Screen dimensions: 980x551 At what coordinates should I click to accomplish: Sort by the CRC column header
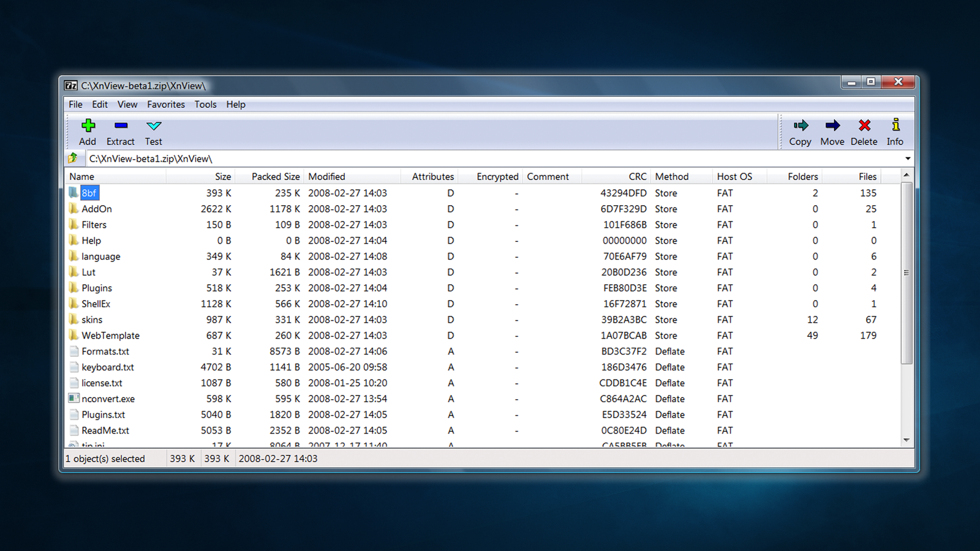616,176
